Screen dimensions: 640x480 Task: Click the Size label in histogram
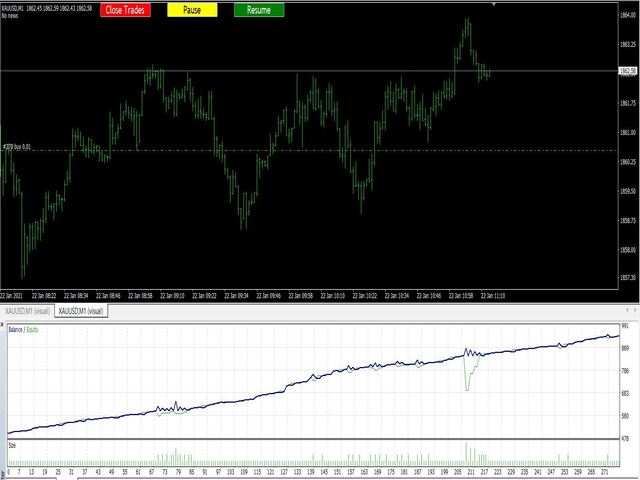coord(12,445)
